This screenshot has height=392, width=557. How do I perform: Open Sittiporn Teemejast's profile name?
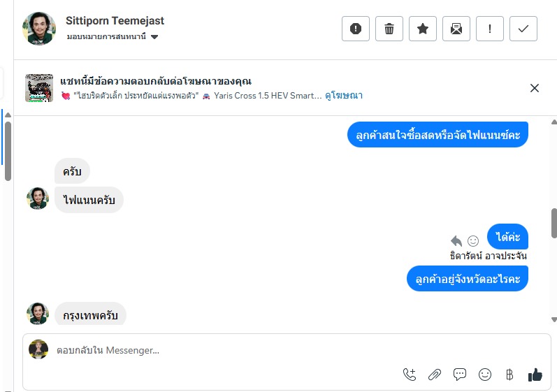115,21
